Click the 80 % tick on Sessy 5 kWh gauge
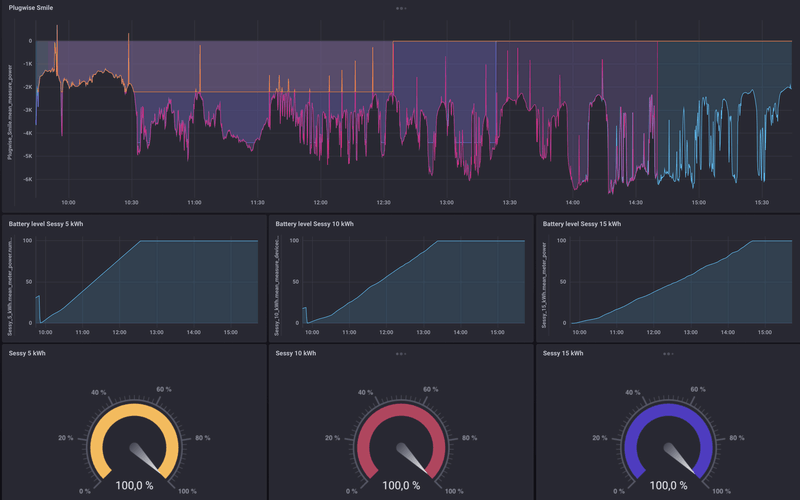Image resolution: width=800 pixels, height=500 pixels. click(203, 438)
